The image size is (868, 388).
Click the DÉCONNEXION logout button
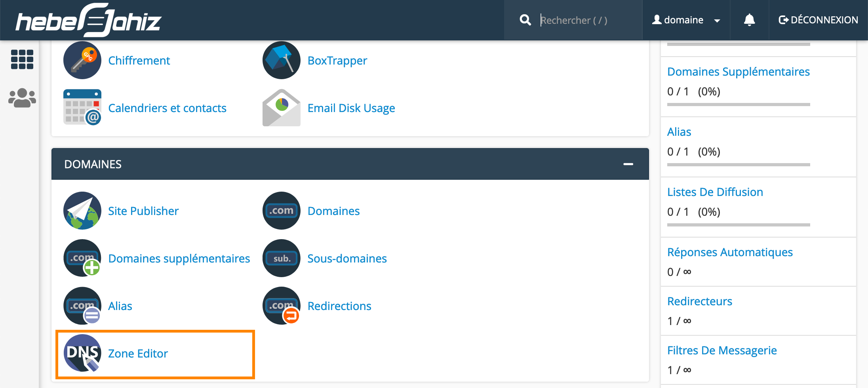tap(818, 20)
